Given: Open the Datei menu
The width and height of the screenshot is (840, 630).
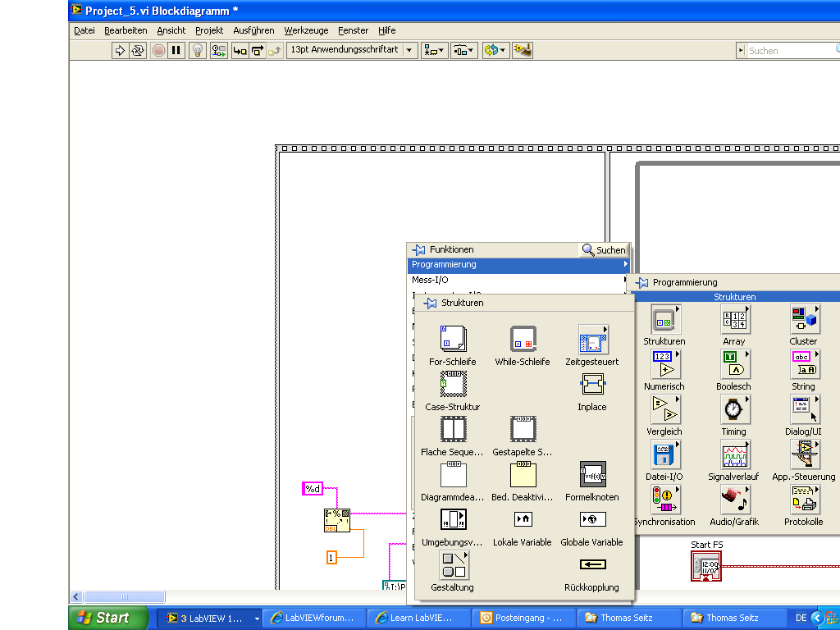Looking at the screenshot, I should click(x=84, y=30).
